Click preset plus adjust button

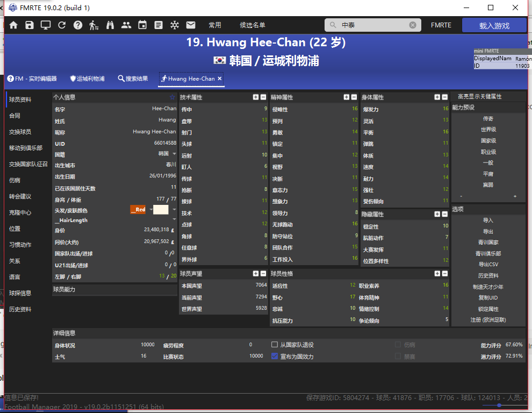(515, 196)
